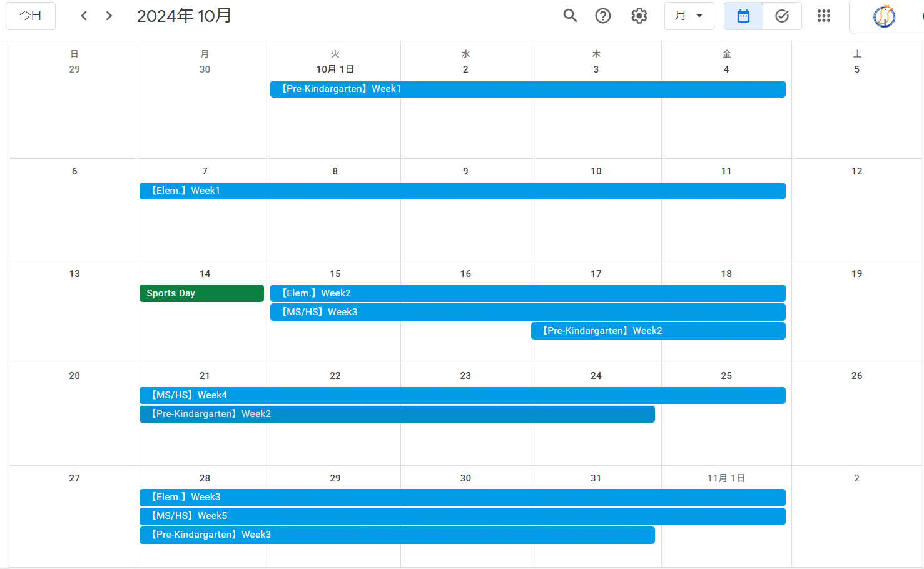Open the account avatar
This screenshot has width=924, height=569.
click(x=884, y=16)
